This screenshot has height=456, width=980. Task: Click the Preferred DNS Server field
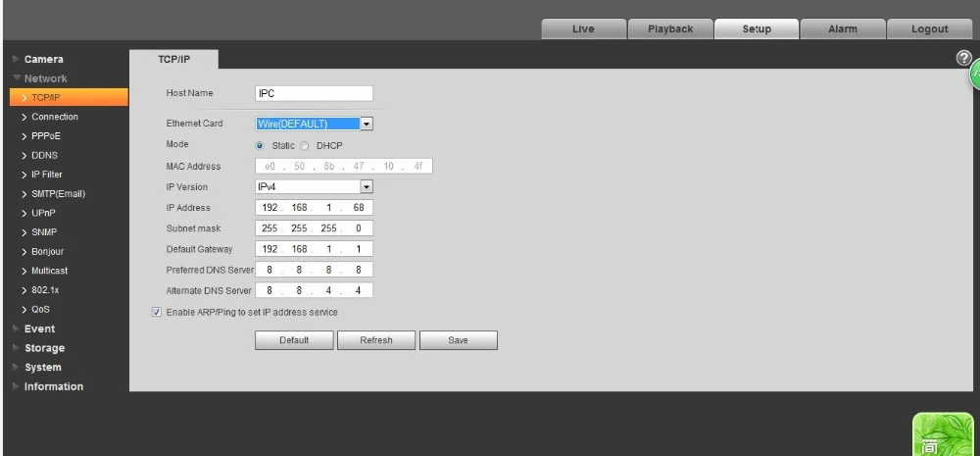pos(314,270)
